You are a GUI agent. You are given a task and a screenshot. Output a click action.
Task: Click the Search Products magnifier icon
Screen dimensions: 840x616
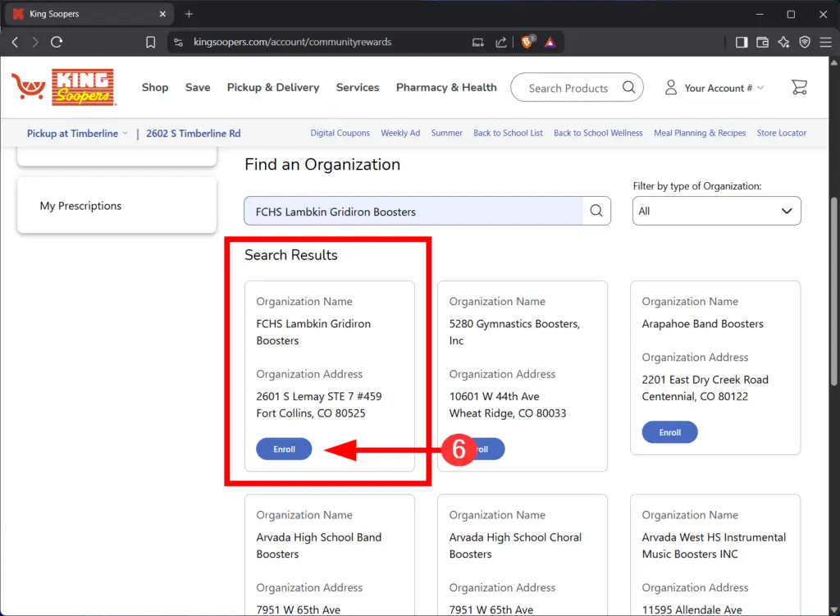coord(628,87)
